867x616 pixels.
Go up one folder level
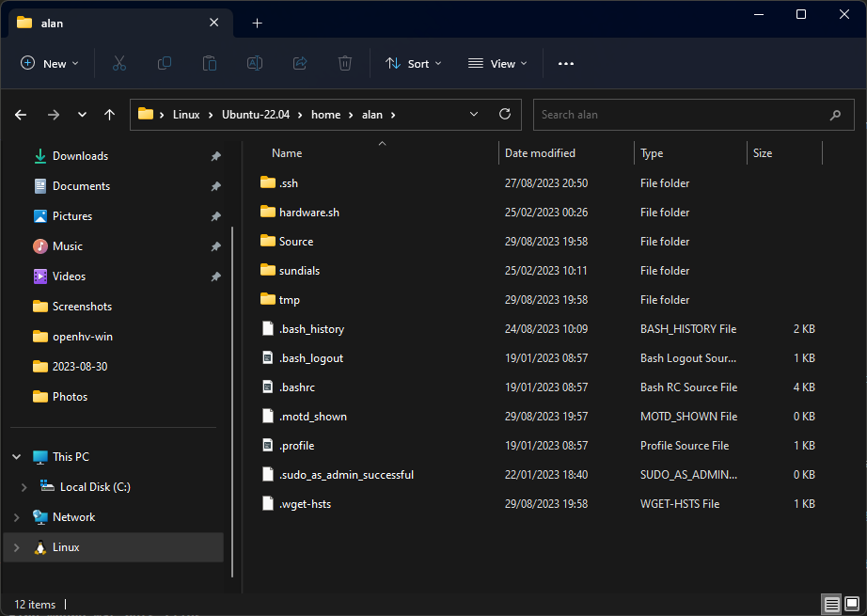coord(109,115)
